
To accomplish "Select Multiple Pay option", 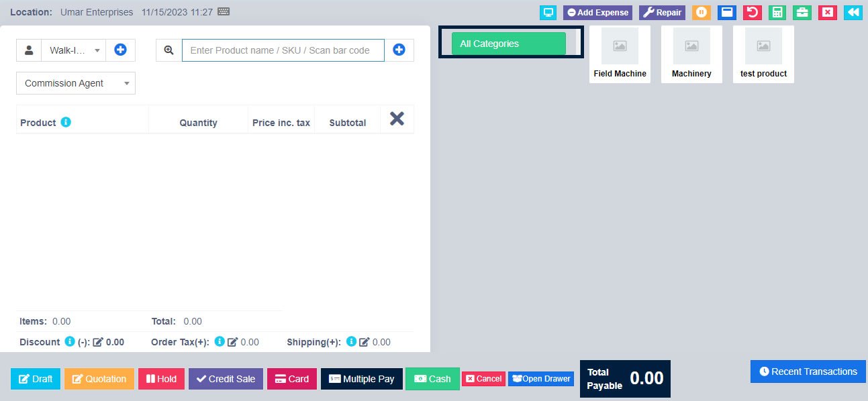I will tap(361, 379).
